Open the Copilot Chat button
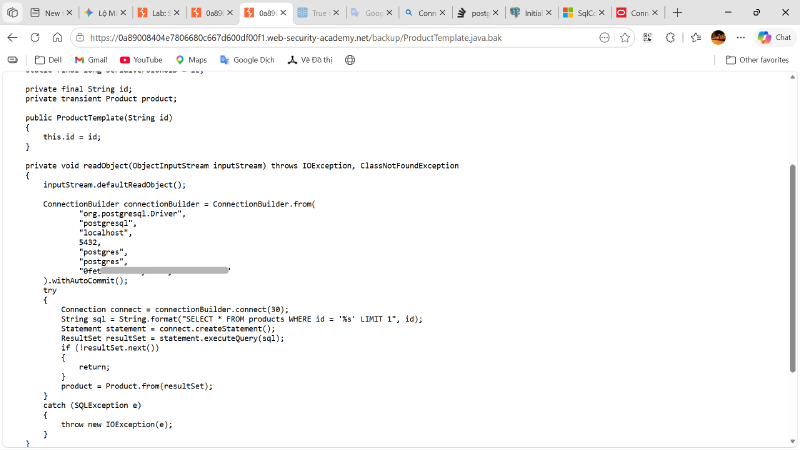The width and height of the screenshot is (800, 450). 774,37
